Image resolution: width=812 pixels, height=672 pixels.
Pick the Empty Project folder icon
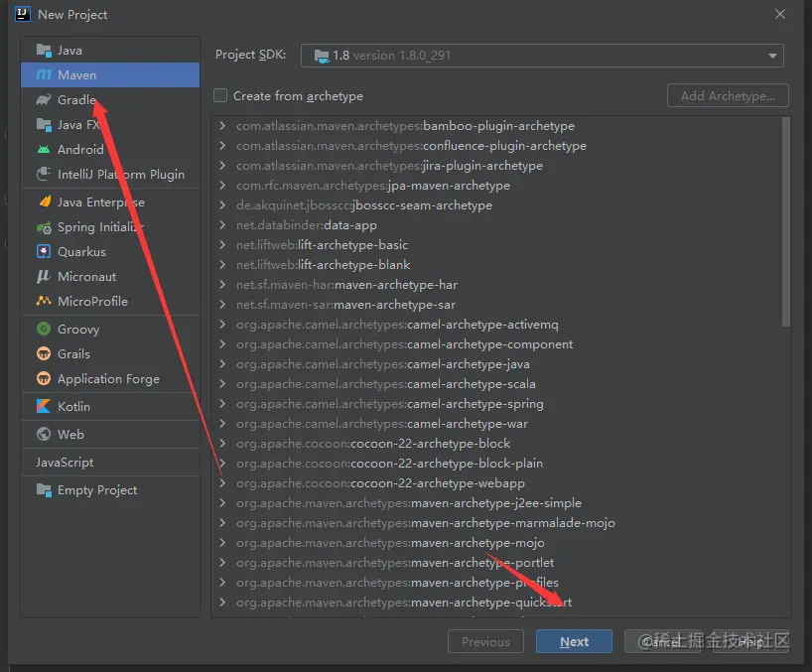[x=44, y=489]
